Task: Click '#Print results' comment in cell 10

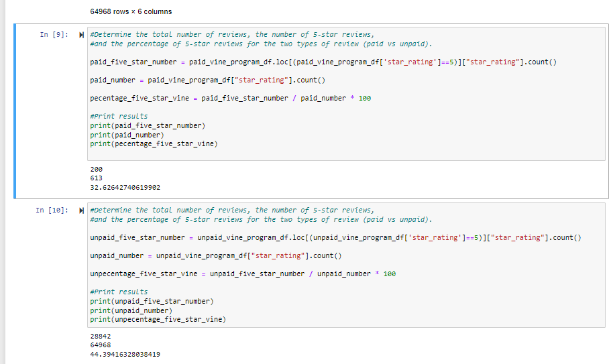Action: pos(119,292)
